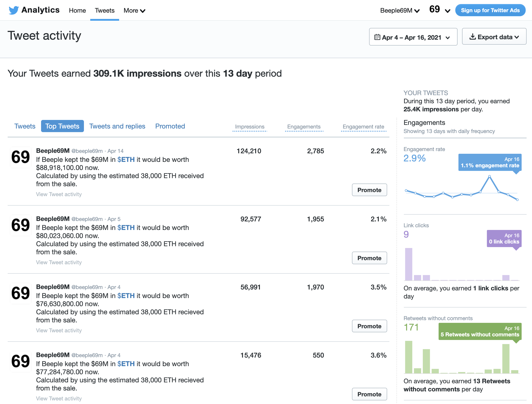Click the last point on engagement rate line
The width and height of the screenshot is (532, 404).
[517, 200]
